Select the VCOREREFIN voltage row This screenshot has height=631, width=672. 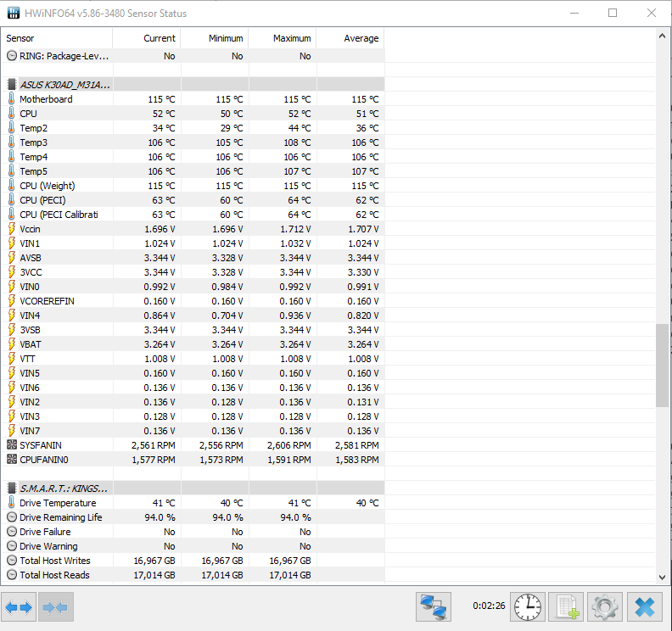click(x=193, y=301)
